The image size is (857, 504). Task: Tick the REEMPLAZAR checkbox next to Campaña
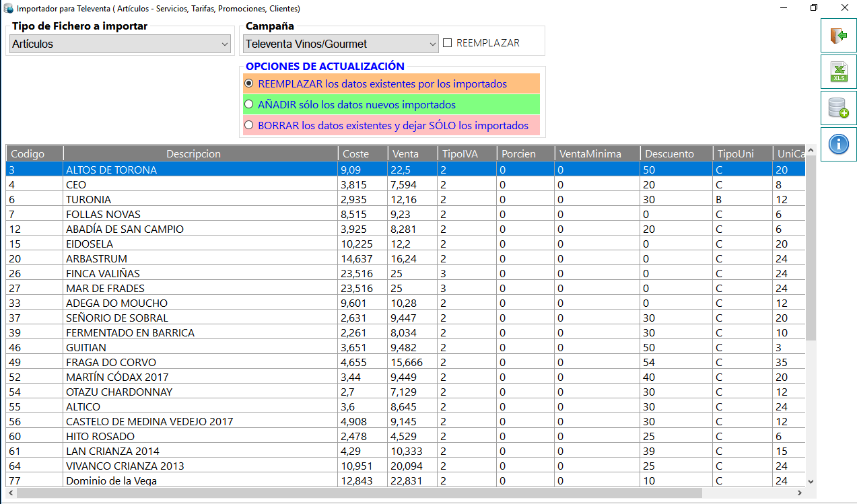(447, 43)
